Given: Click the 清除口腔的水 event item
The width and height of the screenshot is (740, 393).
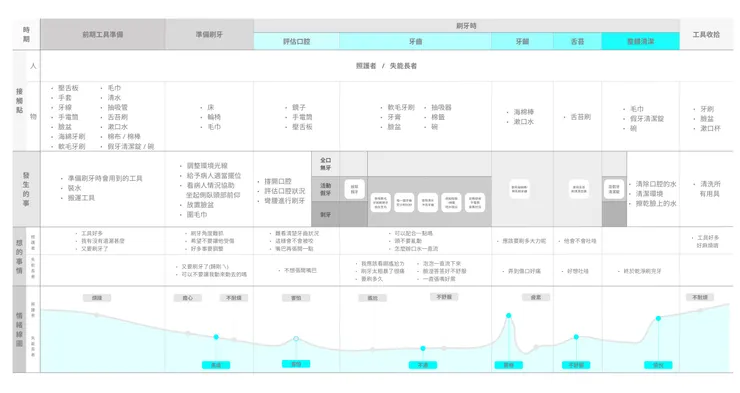Looking at the screenshot, I should (x=656, y=184).
